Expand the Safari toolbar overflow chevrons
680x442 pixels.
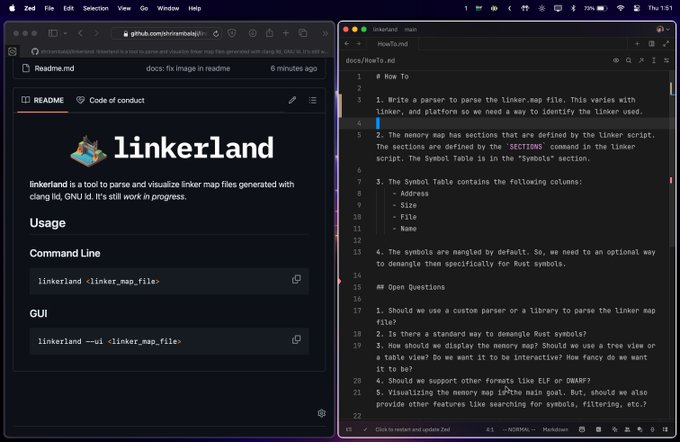point(325,33)
